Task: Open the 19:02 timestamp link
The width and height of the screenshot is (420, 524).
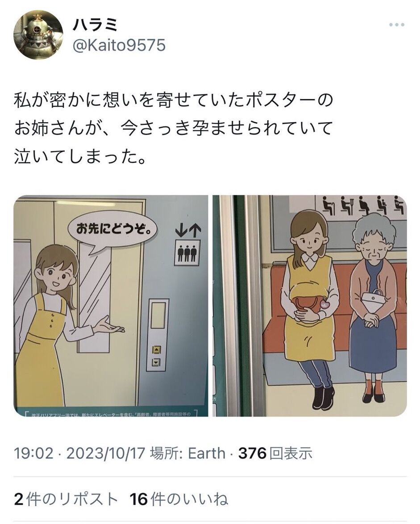Action: tap(33, 453)
